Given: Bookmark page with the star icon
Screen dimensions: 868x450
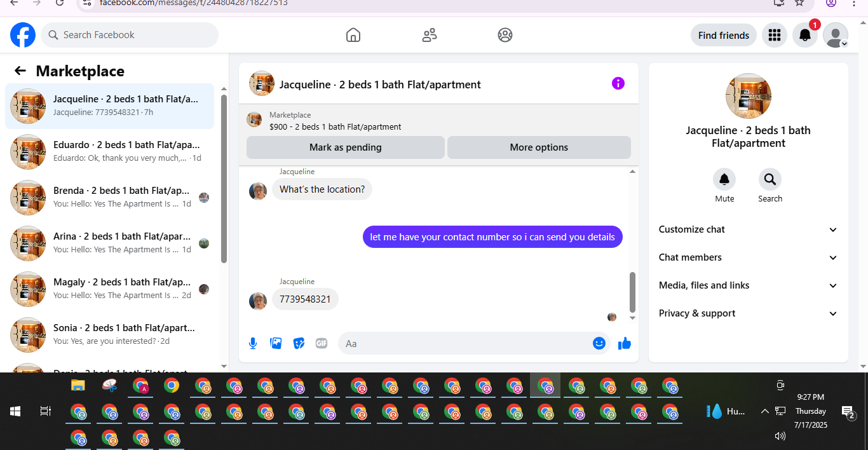Looking at the screenshot, I should pos(800,3).
